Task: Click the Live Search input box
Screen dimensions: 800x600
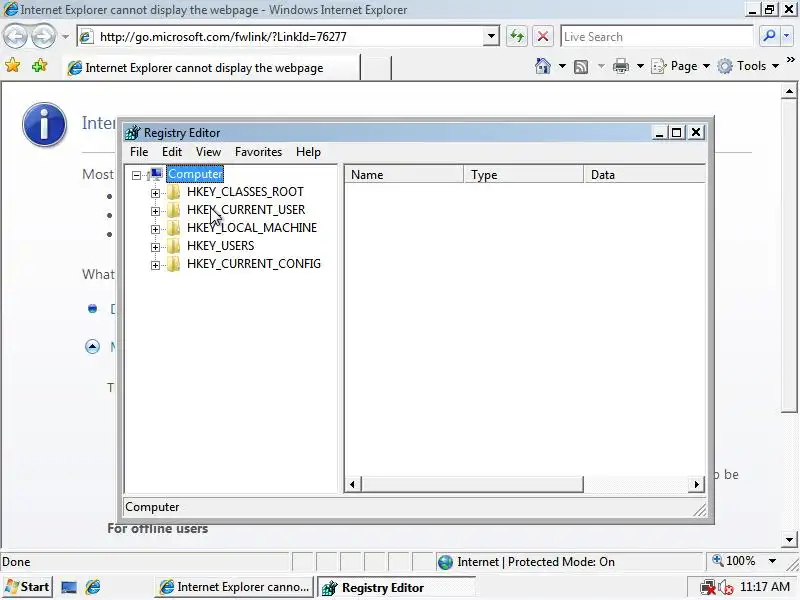Action: [x=657, y=37]
